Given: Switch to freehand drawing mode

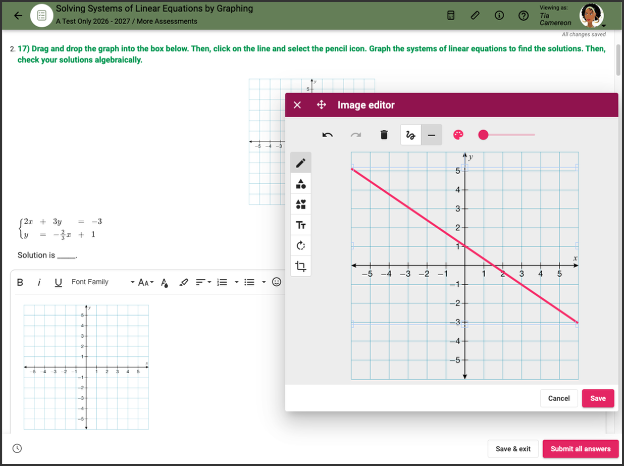Looking at the screenshot, I should 411,135.
